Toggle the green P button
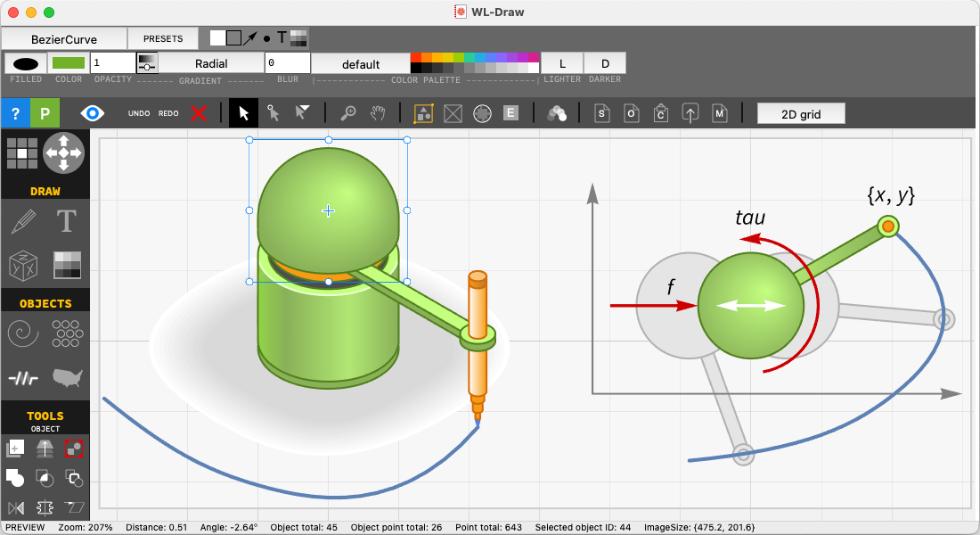Image resolution: width=980 pixels, height=535 pixels. click(x=45, y=113)
